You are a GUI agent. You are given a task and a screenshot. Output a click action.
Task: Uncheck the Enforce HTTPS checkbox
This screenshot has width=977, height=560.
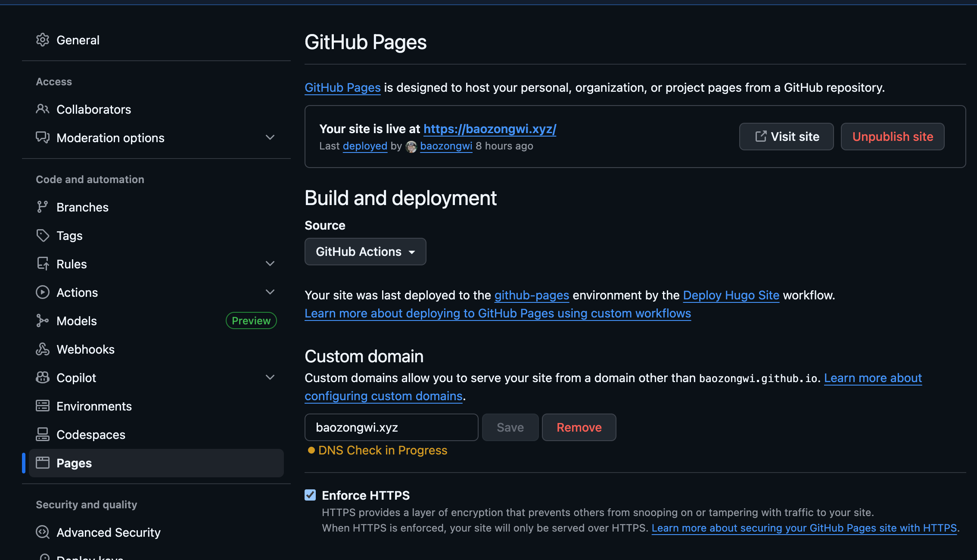(x=310, y=495)
